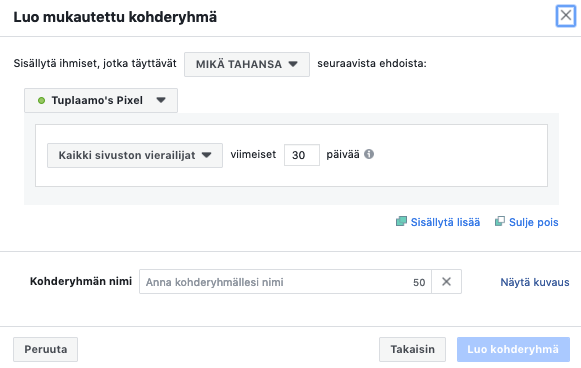This screenshot has width=581, height=368.
Task: Clear audience name with the X button
Action: [x=446, y=282]
